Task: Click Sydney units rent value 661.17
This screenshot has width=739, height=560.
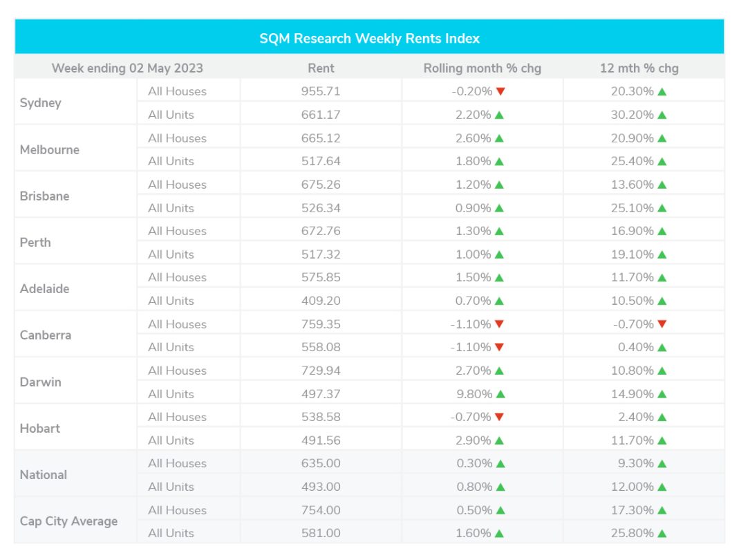Action: [x=321, y=115]
